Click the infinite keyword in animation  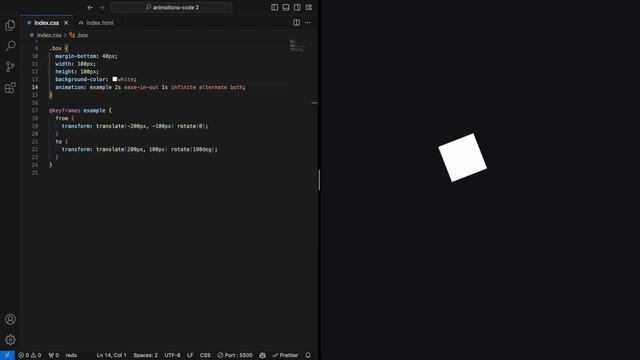tap(183, 87)
